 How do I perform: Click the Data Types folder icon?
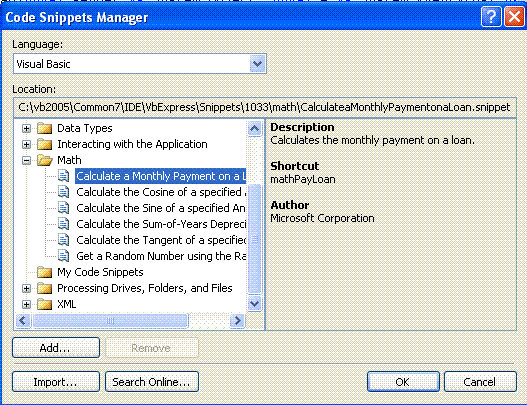[x=44, y=128]
